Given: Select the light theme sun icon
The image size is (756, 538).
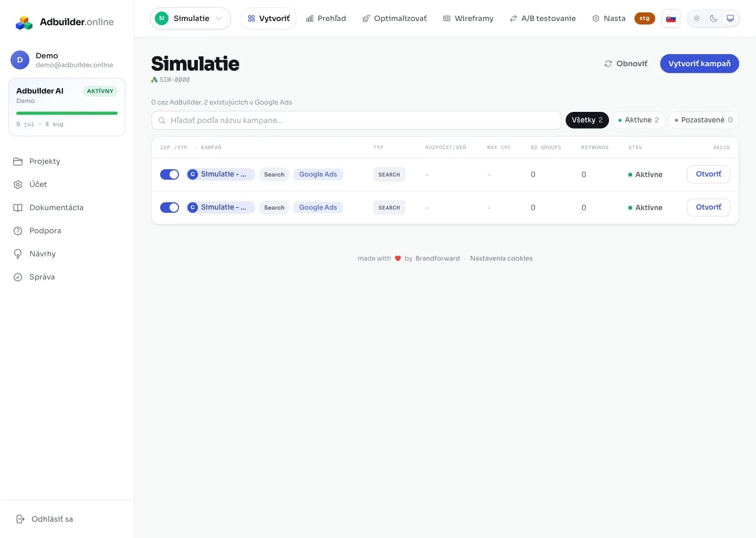Looking at the screenshot, I should (x=697, y=18).
